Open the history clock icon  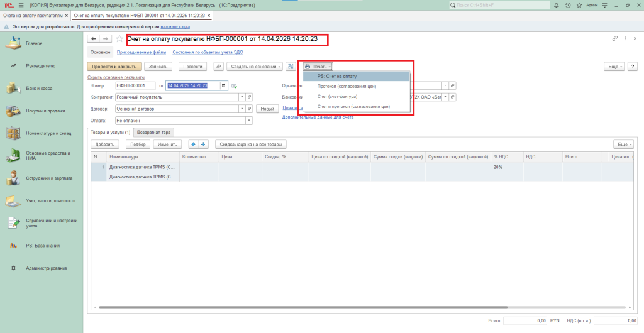pos(568,5)
